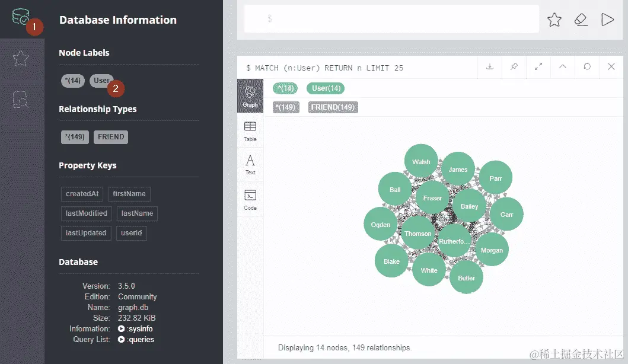Switch to Table view tab
Viewport: 628px width, 364px height.
(x=250, y=132)
